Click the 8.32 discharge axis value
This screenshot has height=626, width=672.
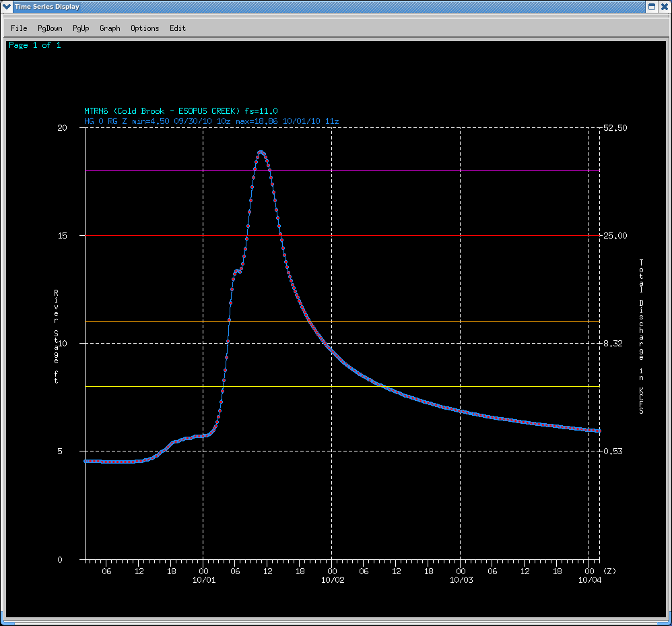613,344
